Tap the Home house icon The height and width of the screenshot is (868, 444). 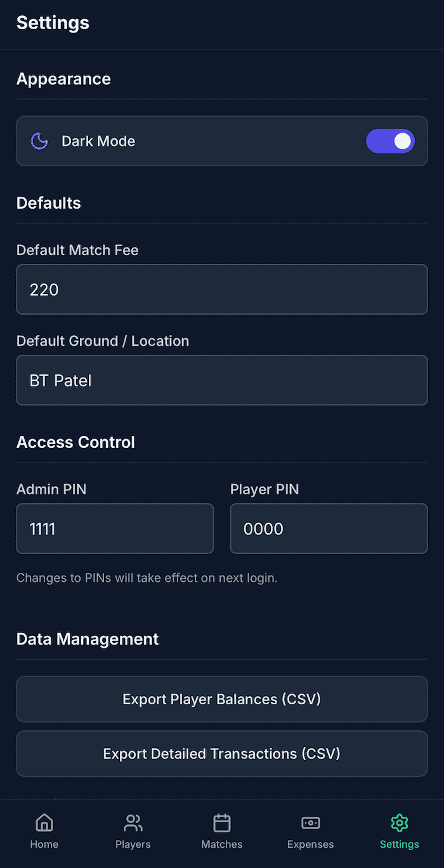point(44,824)
